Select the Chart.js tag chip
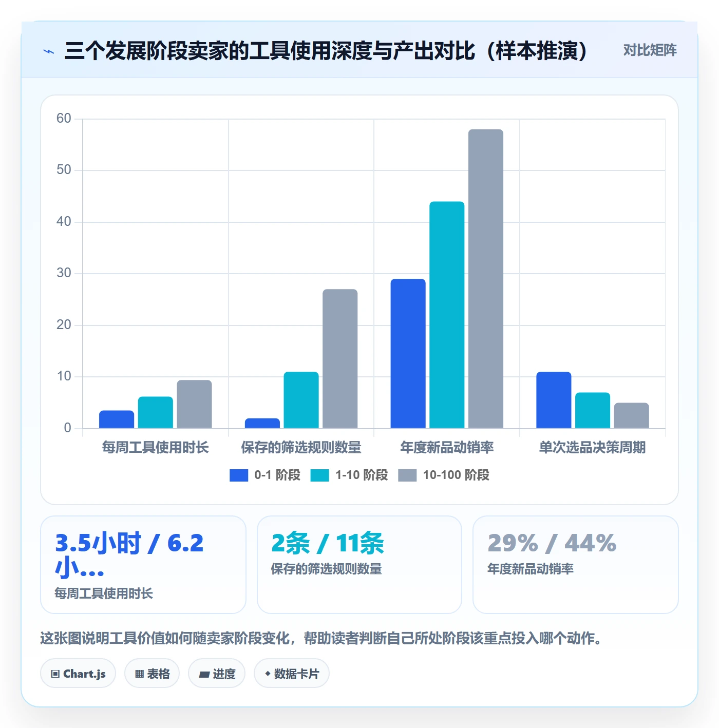719x728 pixels. [78, 674]
